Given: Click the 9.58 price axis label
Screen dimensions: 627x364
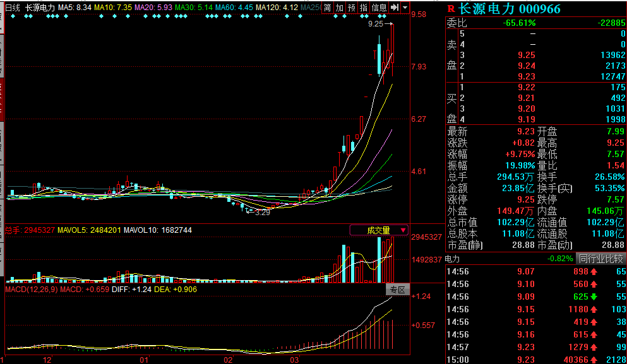Looking at the screenshot, I should [419, 15].
